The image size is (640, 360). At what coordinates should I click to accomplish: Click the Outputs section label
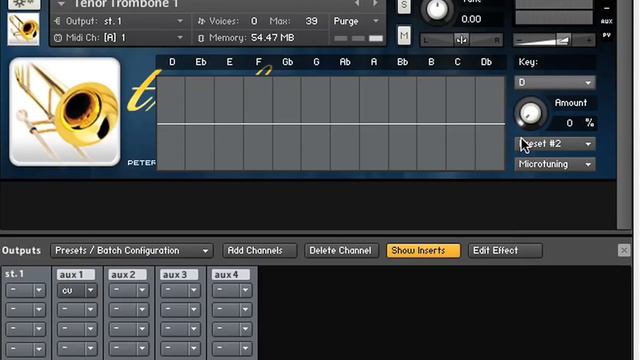click(x=21, y=251)
